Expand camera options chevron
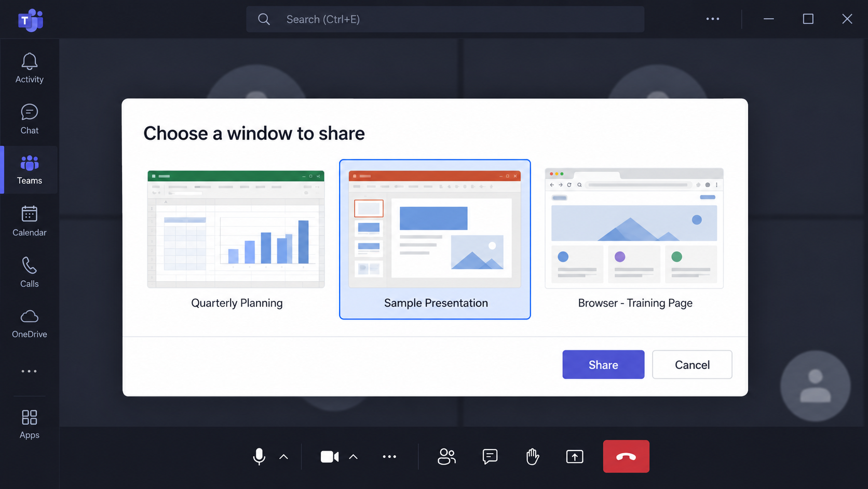Viewport: 868px width, 489px height. pos(354,457)
